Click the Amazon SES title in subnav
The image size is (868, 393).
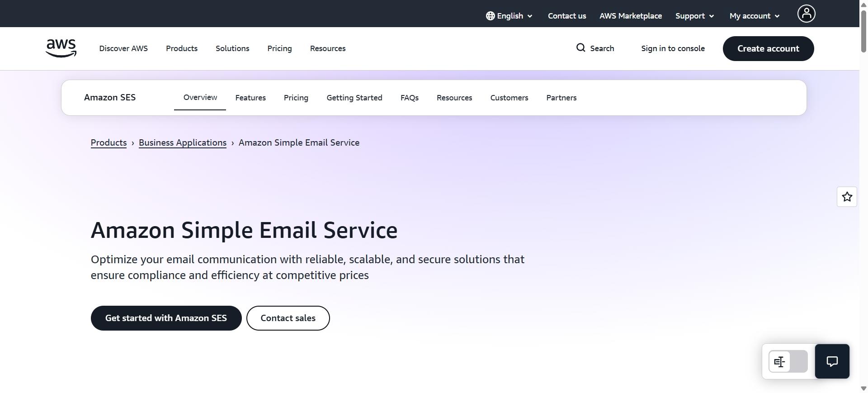click(110, 97)
